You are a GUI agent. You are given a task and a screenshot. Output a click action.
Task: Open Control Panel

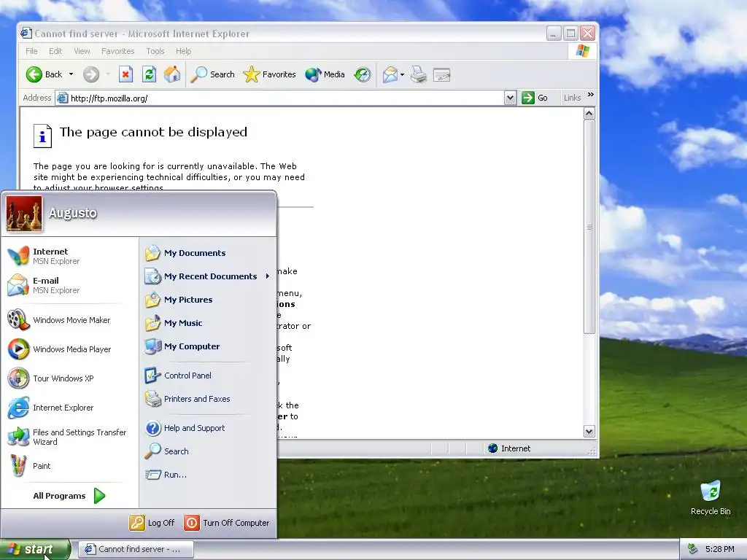pos(208,376)
